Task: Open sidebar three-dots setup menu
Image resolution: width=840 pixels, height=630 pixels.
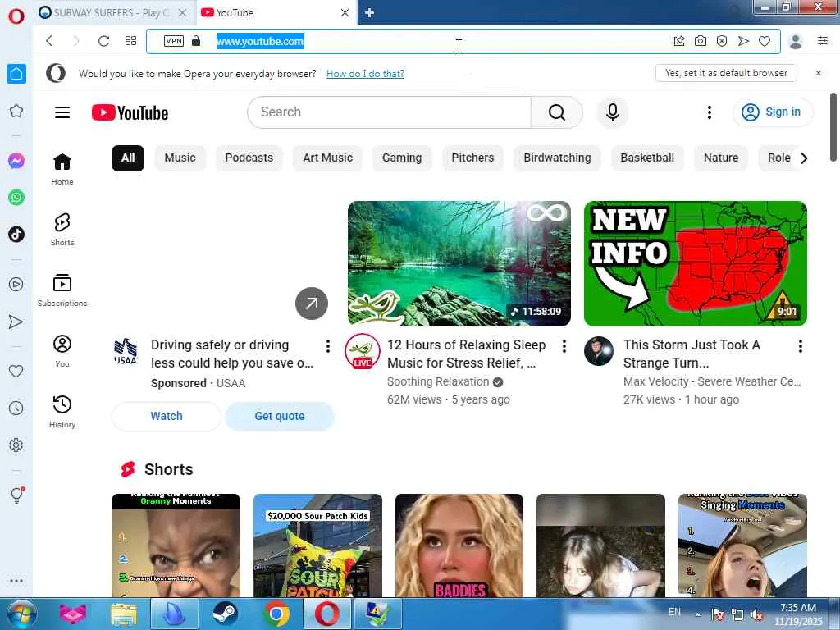Action: click(x=16, y=581)
